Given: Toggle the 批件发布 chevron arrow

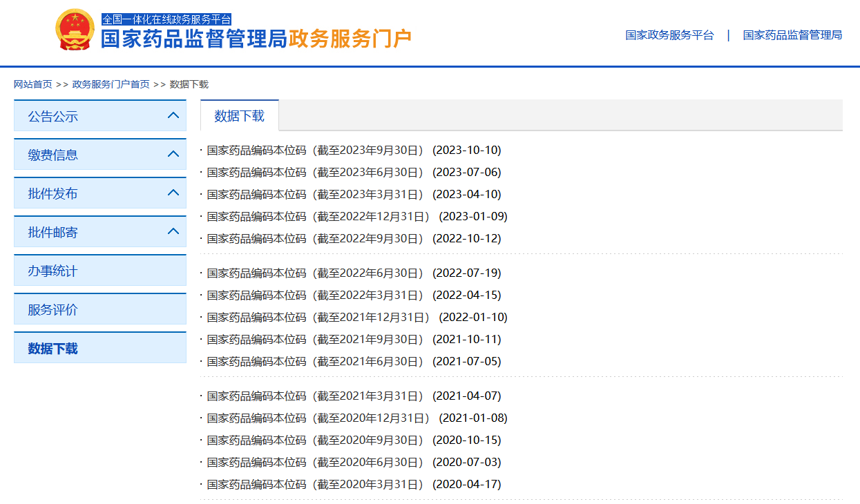Looking at the screenshot, I should (173, 193).
